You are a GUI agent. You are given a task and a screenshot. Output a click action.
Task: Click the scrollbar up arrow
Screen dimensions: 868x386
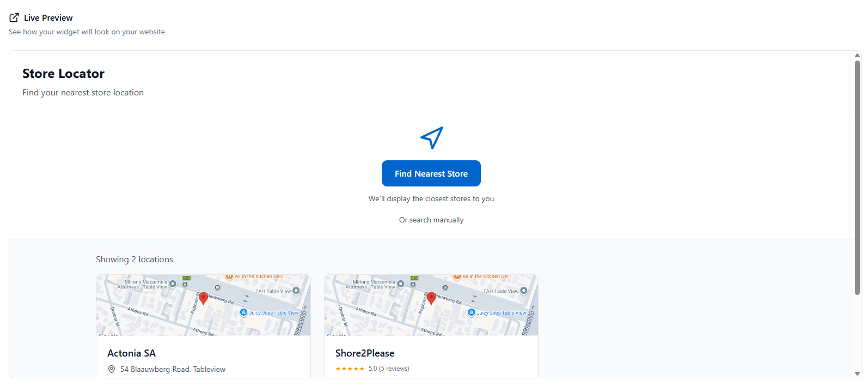click(x=858, y=55)
